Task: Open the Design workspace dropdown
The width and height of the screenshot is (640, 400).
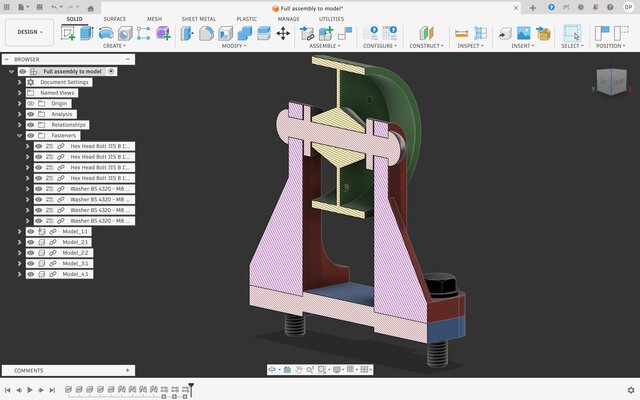Action: point(29,32)
